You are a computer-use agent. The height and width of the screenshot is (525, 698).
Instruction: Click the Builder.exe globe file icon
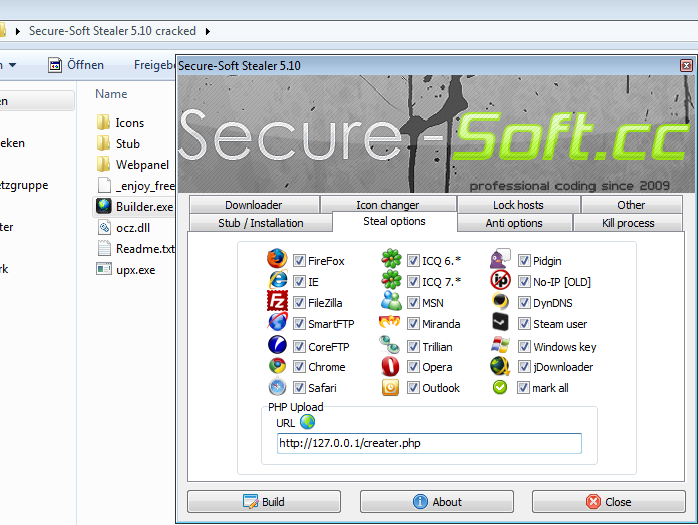click(103, 206)
